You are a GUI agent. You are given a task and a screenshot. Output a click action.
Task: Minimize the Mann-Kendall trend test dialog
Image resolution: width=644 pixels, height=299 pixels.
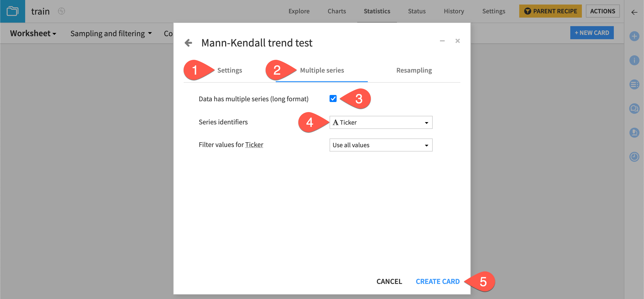(442, 41)
